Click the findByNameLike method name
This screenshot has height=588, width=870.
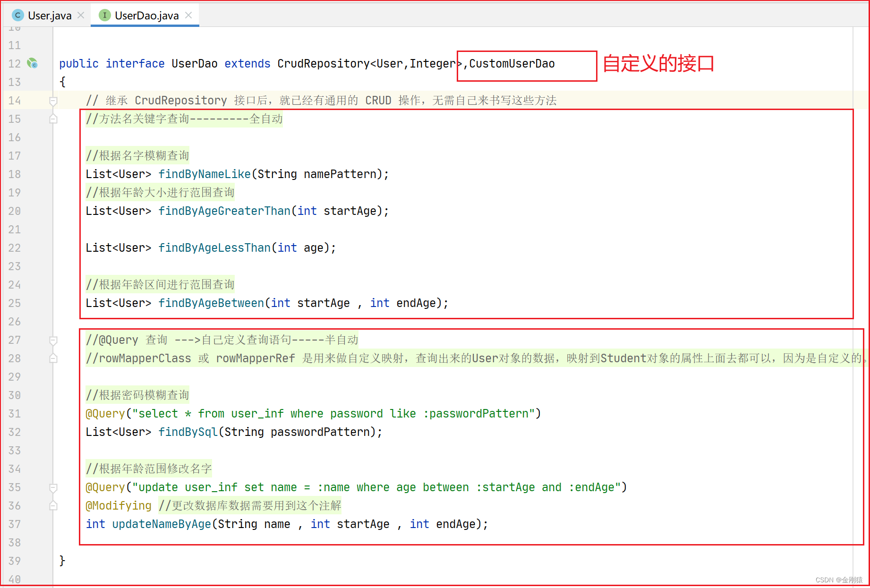205,174
